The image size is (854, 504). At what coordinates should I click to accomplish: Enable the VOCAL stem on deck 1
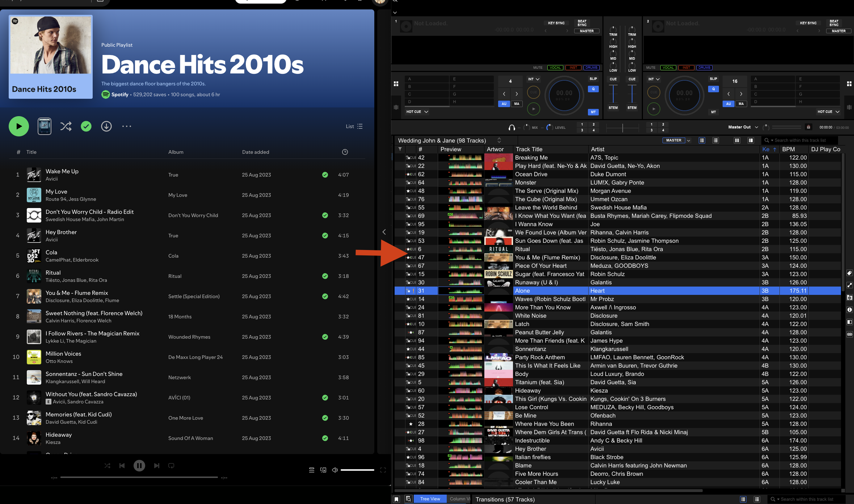555,67
